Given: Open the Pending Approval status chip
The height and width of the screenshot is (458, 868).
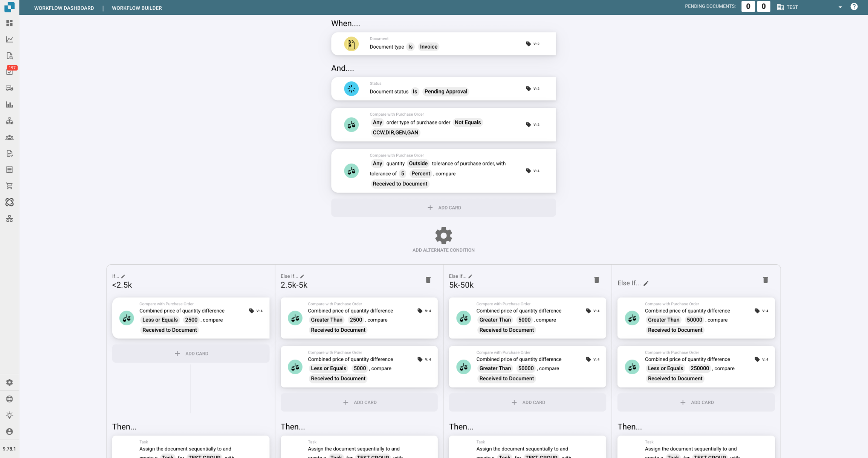Looking at the screenshot, I should pyautogui.click(x=445, y=92).
